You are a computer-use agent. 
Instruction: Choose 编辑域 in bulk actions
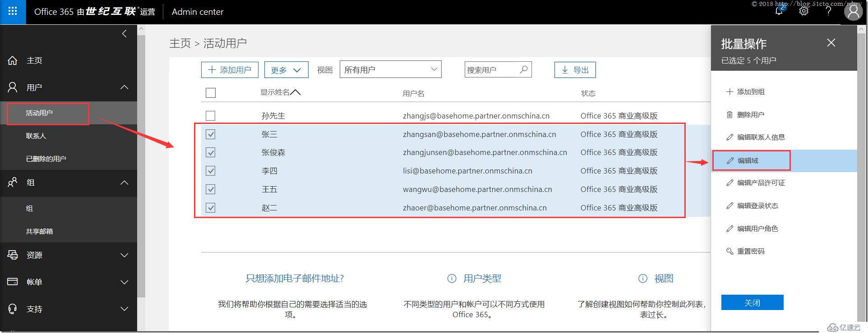(x=784, y=160)
